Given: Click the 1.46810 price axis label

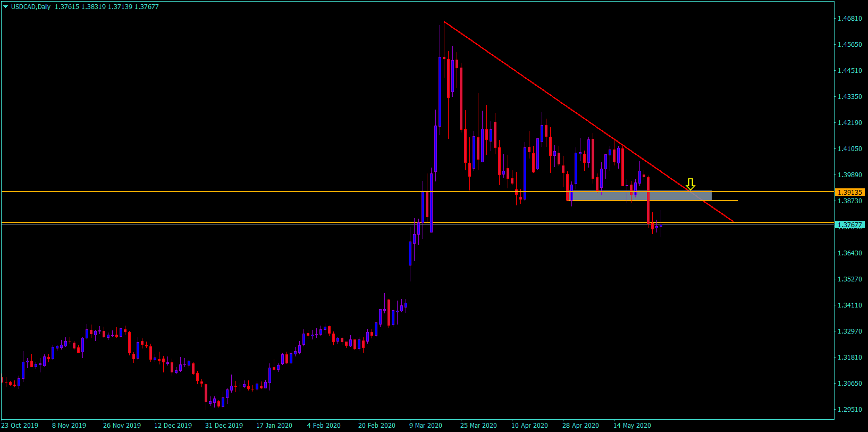Looking at the screenshot, I should [x=849, y=18].
